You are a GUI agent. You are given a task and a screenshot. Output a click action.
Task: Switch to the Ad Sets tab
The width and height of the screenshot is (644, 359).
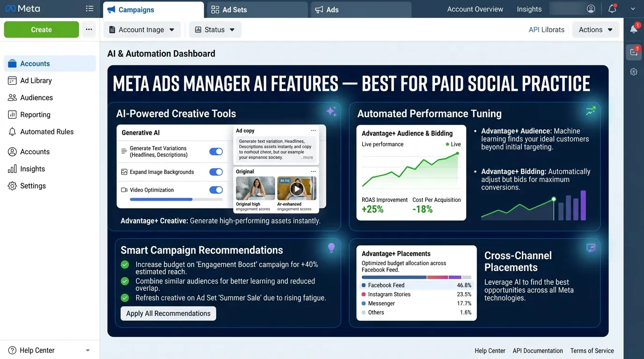(x=257, y=10)
